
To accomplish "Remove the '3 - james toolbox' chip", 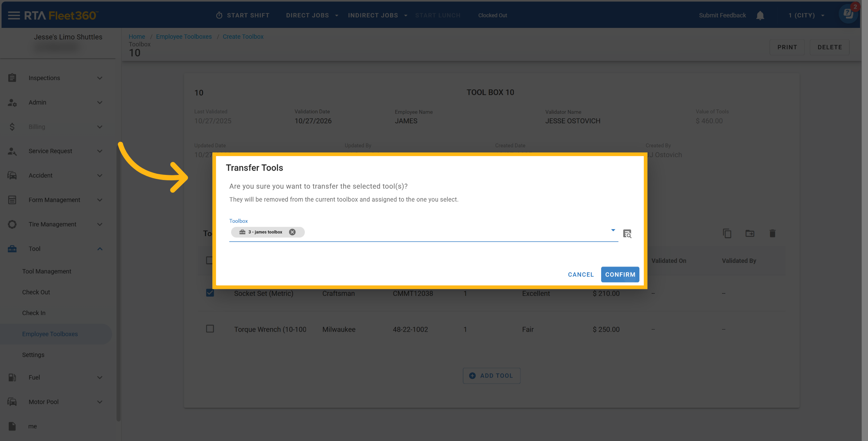I will [292, 232].
